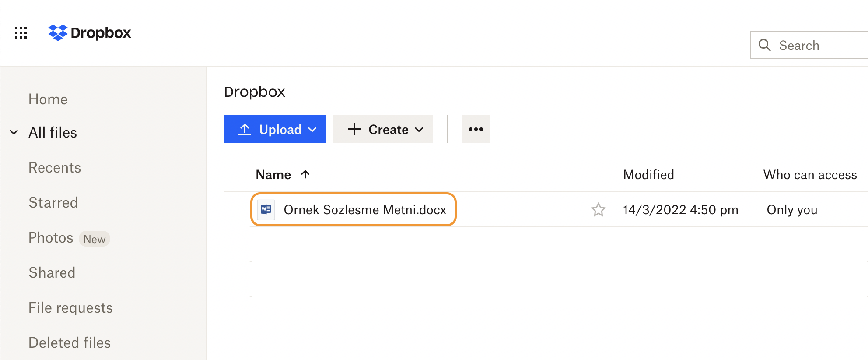Screen dimensions: 868x360
Task: Toggle sort direction arrow beside Name
Action: coord(305,174)
